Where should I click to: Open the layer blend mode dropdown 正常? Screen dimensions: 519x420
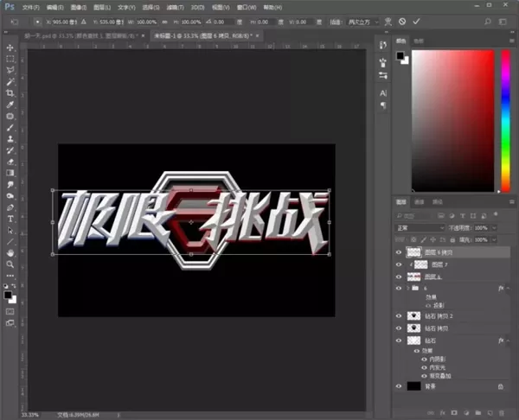pyautogui.click(x=420, y=228)
